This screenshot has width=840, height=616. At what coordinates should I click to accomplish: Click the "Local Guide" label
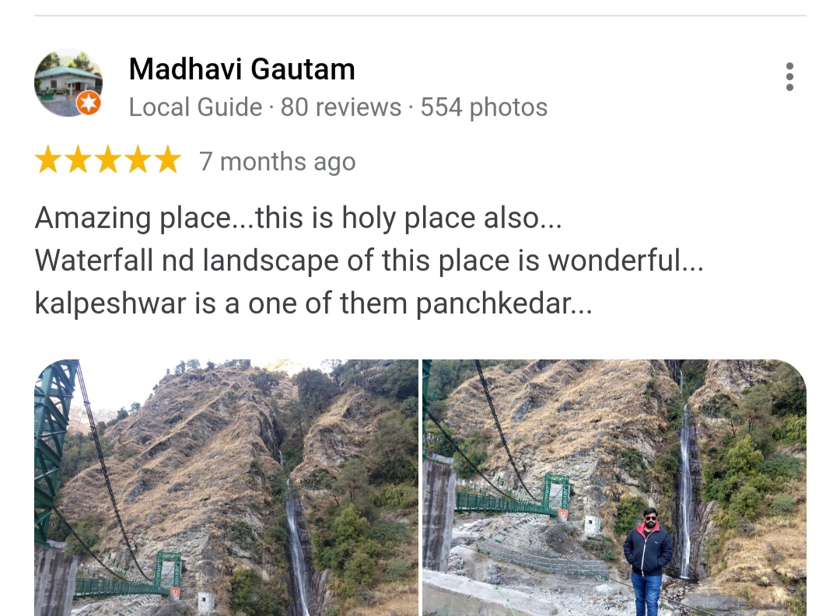[195, 107]
